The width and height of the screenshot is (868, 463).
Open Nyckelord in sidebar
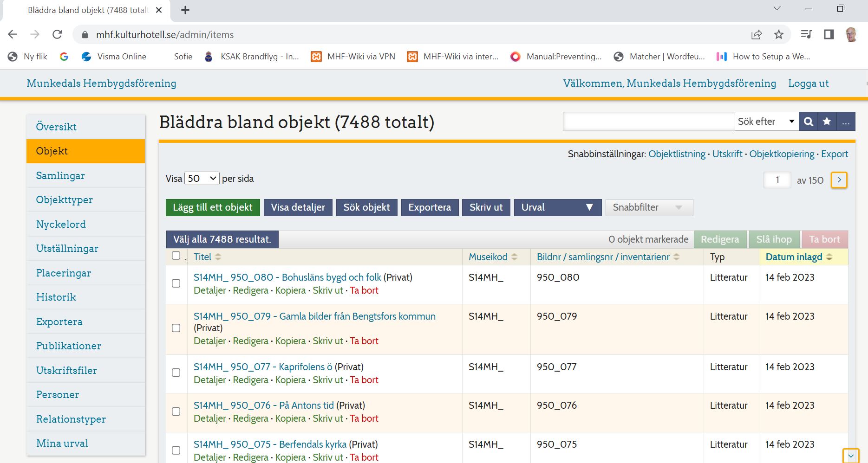click(85, 224)
